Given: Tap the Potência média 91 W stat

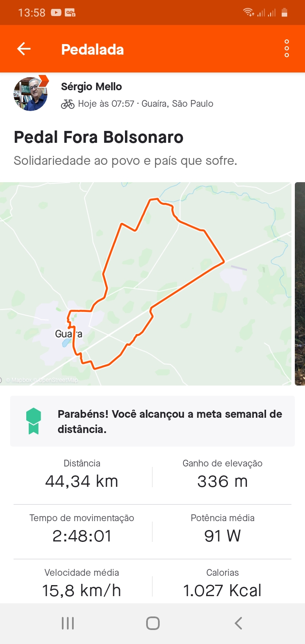Looking at the screenshot, I should 222,528.
